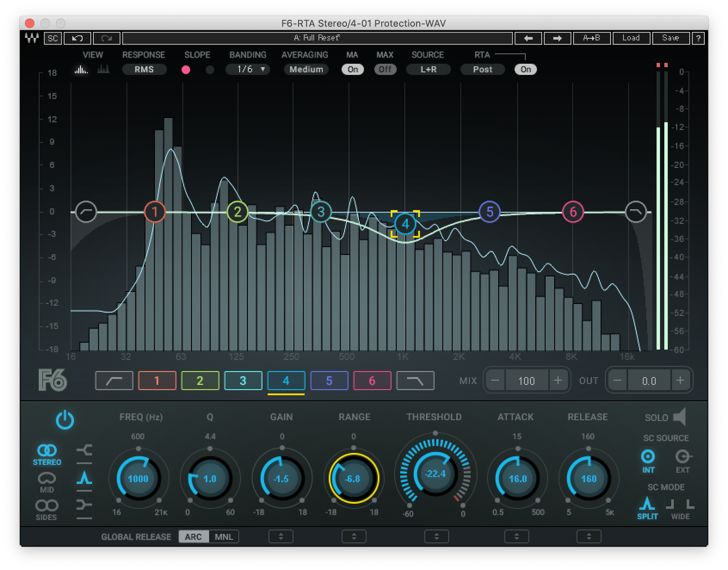
Task: Open the high-pass filter band tab
Action: click(114, 381)
